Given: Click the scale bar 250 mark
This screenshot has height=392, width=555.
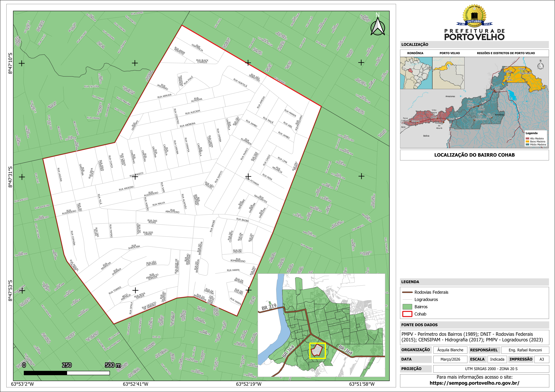Looking at the screenshot, I should click(67, 365).
